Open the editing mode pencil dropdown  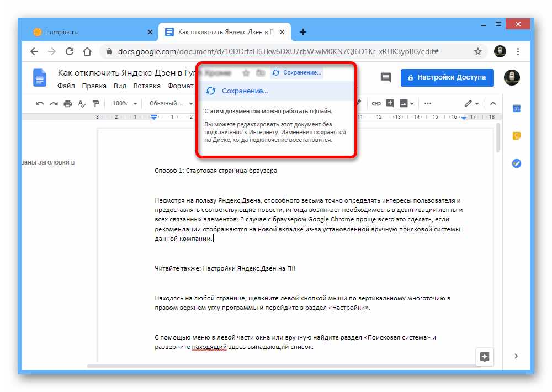tap(471, 104)
